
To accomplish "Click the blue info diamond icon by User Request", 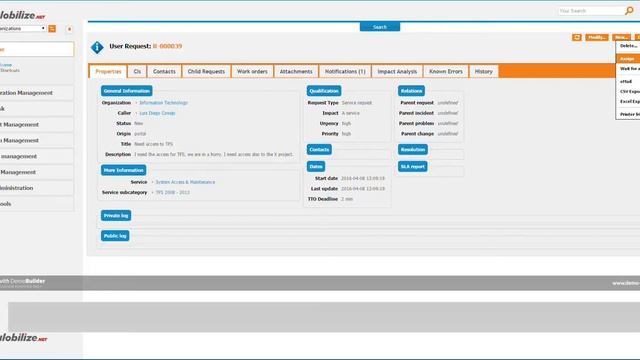I will (97, 47).
